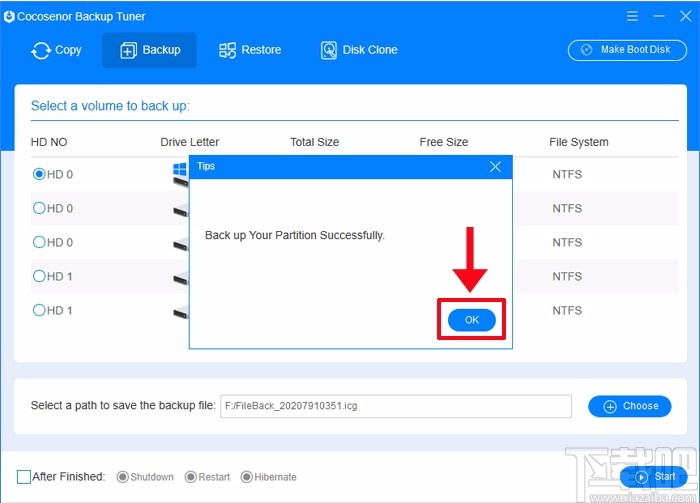
Task: Click the Make Boot Disk button
Action: click(x=627, y=50)
